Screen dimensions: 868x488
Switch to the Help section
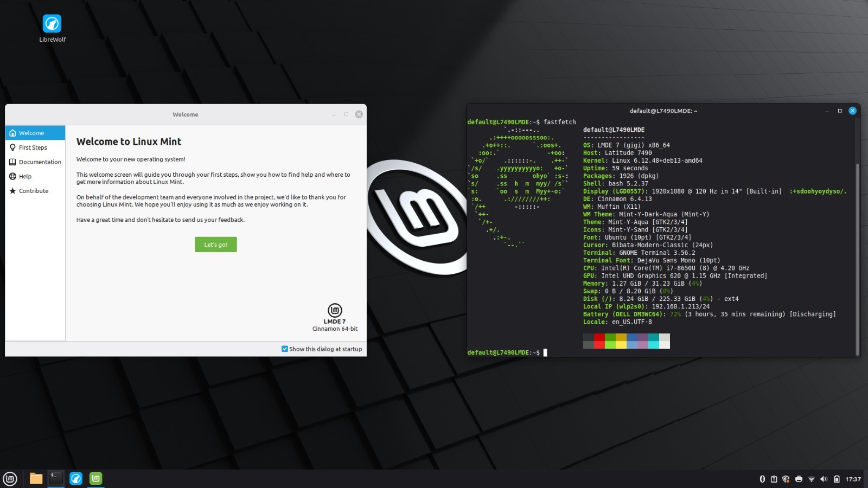(x=35, y=176)
